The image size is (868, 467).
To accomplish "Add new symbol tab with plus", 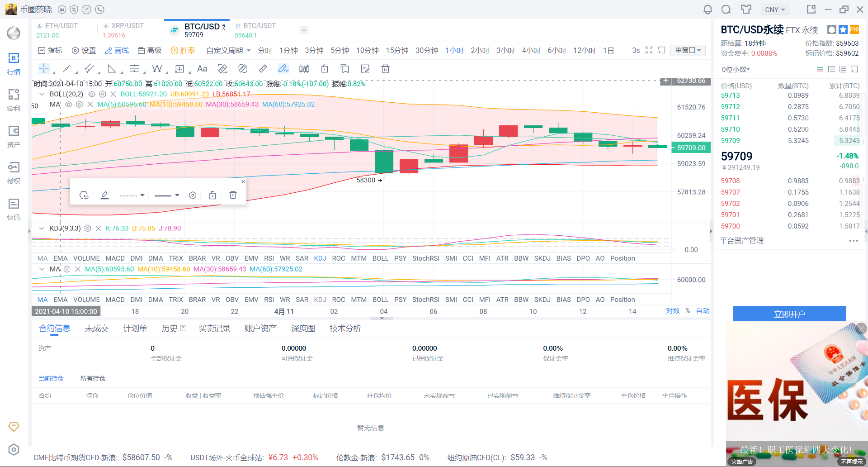I will coord(304,30).
